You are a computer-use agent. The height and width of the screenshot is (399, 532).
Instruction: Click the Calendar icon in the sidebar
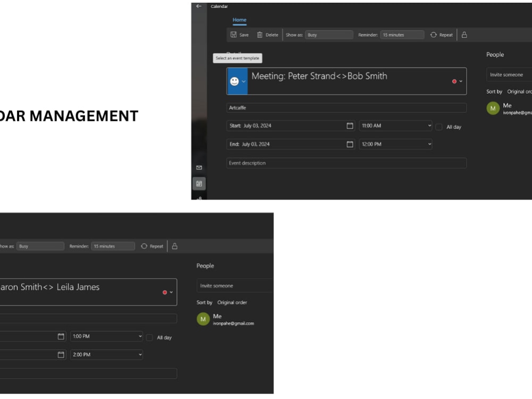click(199, 184)
